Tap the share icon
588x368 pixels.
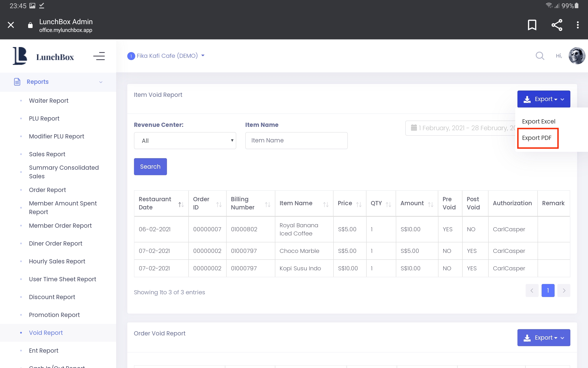click(557, 25)
